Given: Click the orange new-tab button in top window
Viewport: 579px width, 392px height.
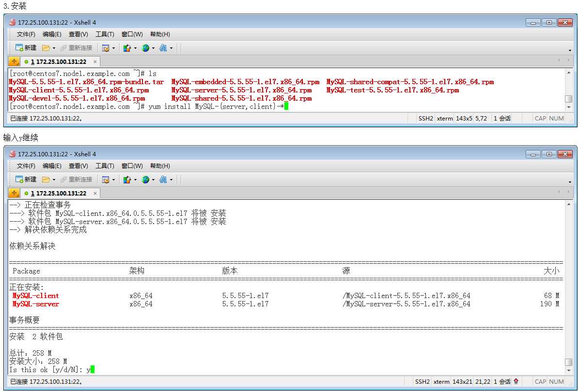Looking at the screenshot, I should coord(14,61).
